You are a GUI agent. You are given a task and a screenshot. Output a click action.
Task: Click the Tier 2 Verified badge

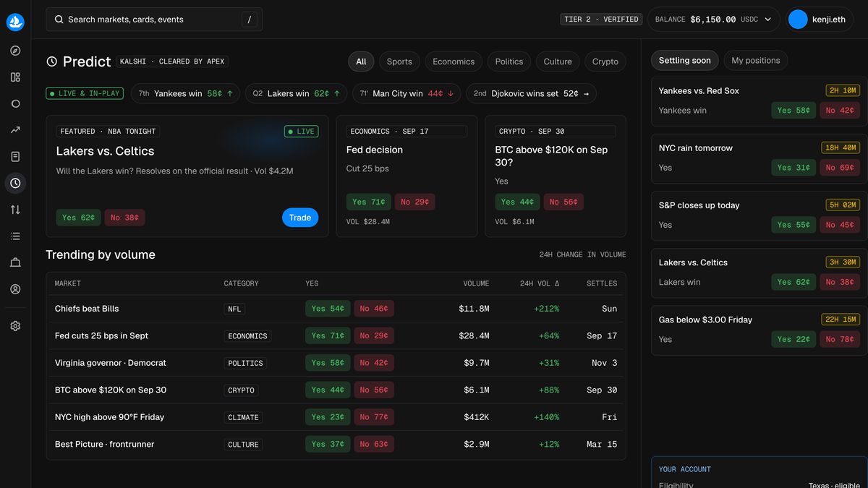click(x=601, y=20)
